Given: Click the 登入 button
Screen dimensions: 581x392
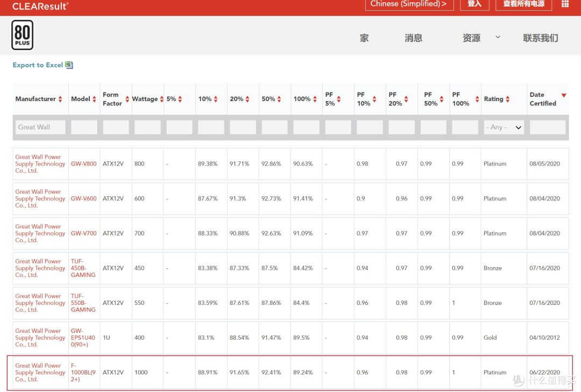Looking at the screenshot, I should pyautogui.click(x=474, y=4).
